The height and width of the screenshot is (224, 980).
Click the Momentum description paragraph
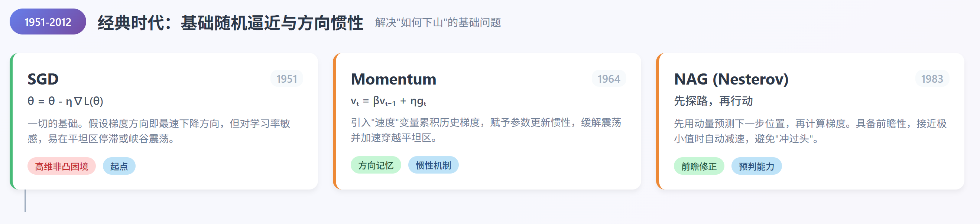point(486,130)
